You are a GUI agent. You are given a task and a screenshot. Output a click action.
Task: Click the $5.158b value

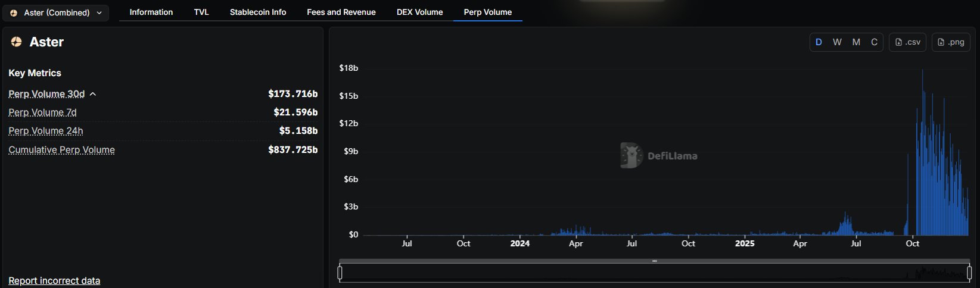(298, 131)
